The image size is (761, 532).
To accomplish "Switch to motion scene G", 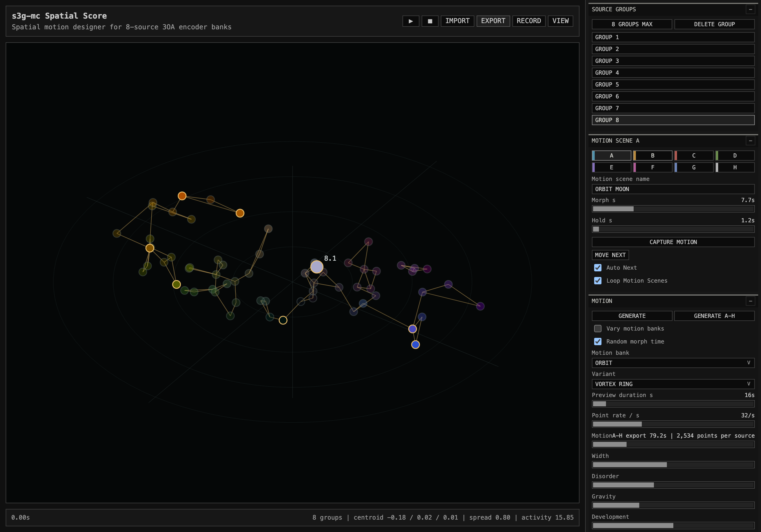I will click(694, 167).
